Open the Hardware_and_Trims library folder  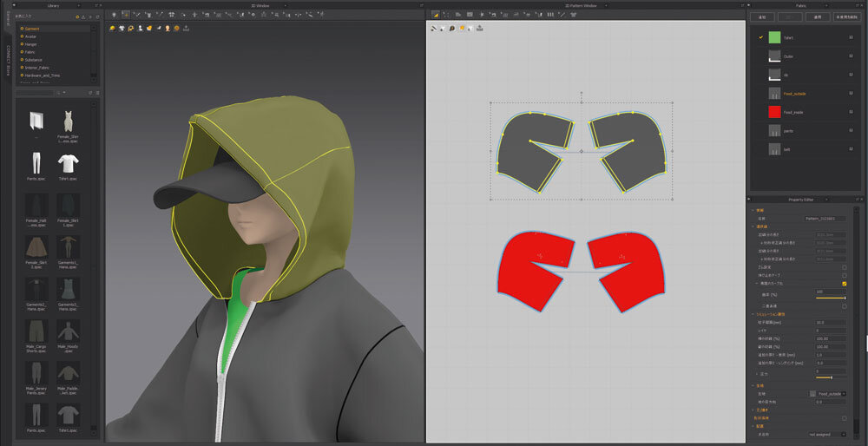(43, 75)
